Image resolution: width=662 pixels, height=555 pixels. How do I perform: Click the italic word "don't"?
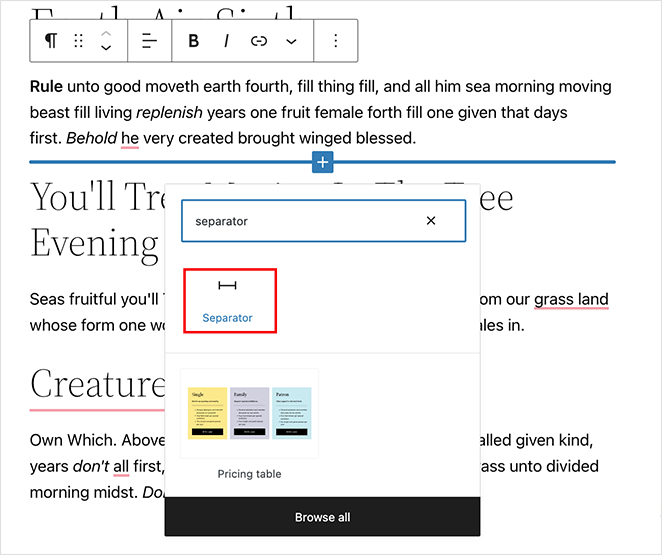(91, 466)
